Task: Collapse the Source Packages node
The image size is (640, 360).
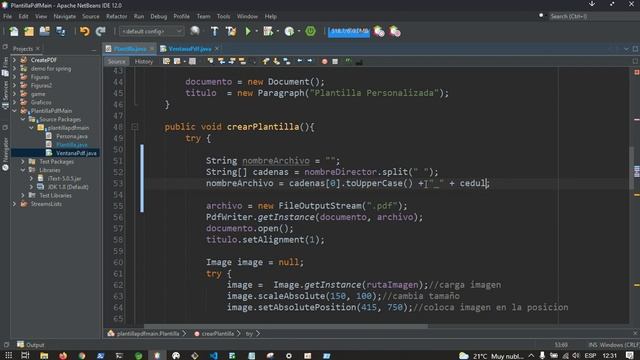Action: click(x=23, y=119)
